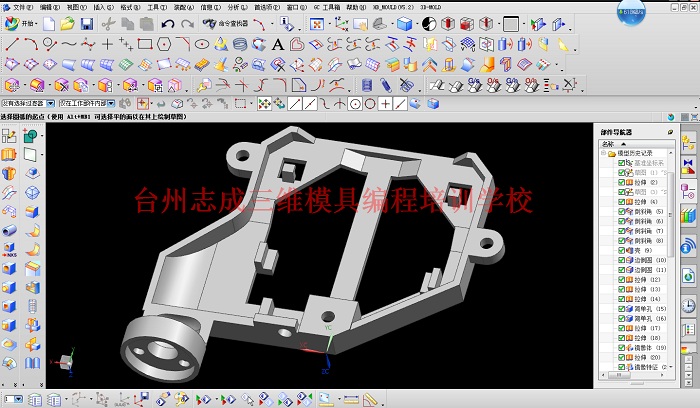This screenshot has height=408, width=700.
Task: Uncheck the 壳 (9) feature checkbox
Action: 621,250
